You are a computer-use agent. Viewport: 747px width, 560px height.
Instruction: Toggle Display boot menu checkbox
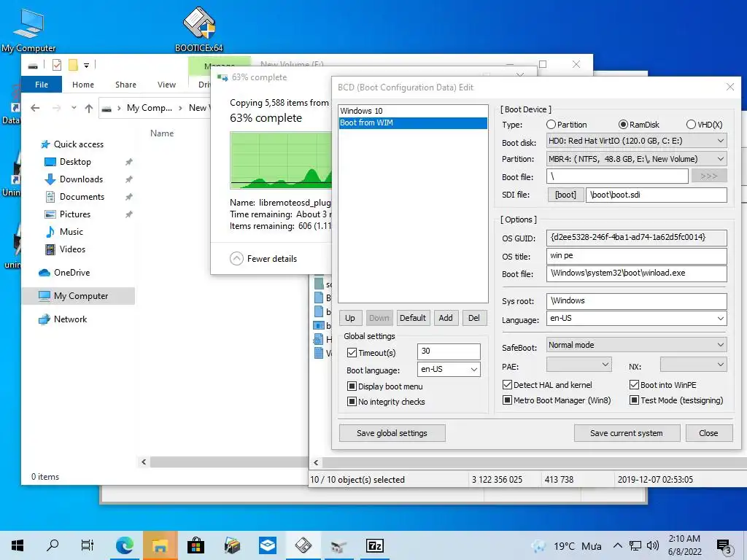352,386
